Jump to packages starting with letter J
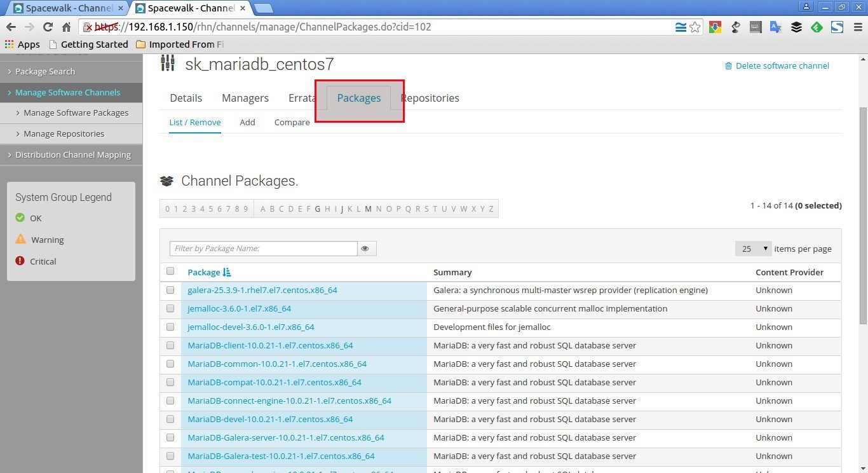 342,209
